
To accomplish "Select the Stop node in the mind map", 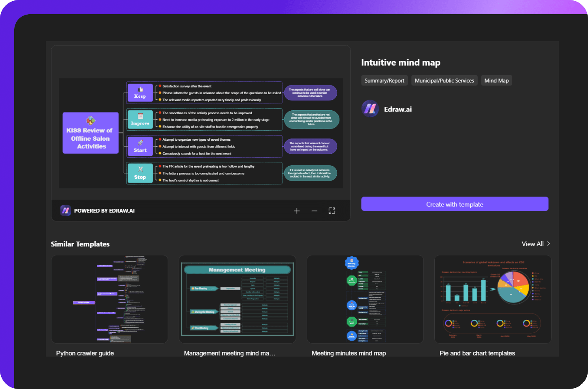I will pyautogui.click(x=140, y=173).
